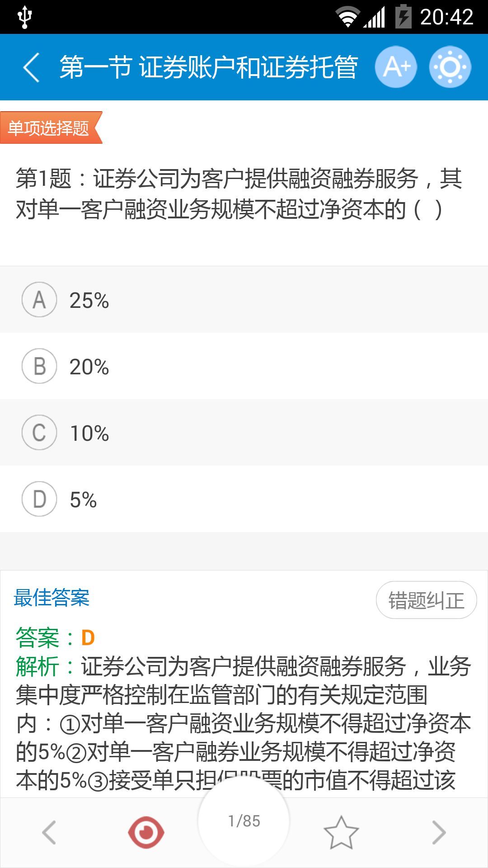Tap the back arrow in header

32,67
